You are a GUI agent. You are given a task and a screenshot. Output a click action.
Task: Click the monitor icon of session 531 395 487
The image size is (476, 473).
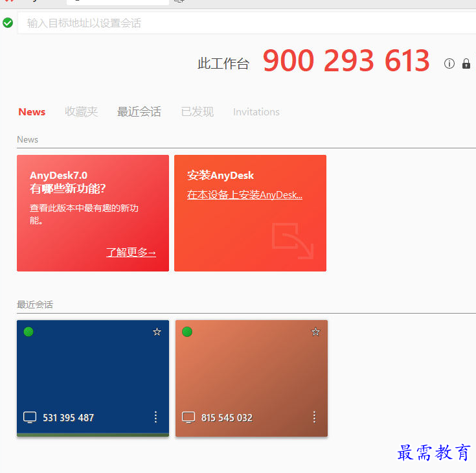pyautogui.click(x=30, y=417)
